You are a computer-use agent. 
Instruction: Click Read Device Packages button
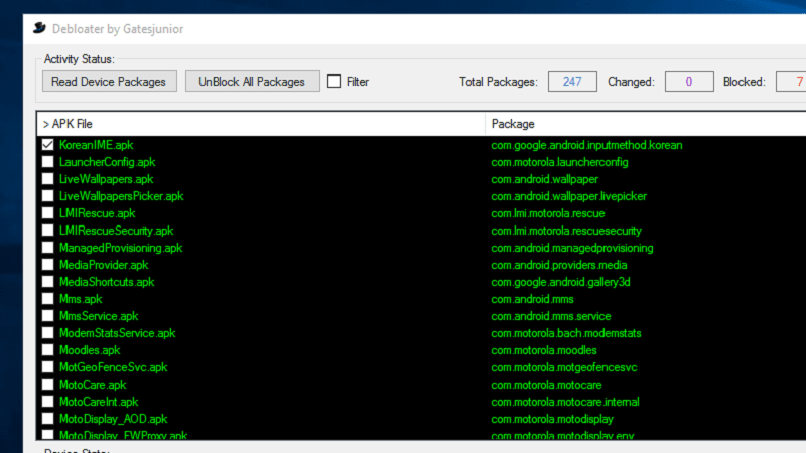click(x=109, y=82)
